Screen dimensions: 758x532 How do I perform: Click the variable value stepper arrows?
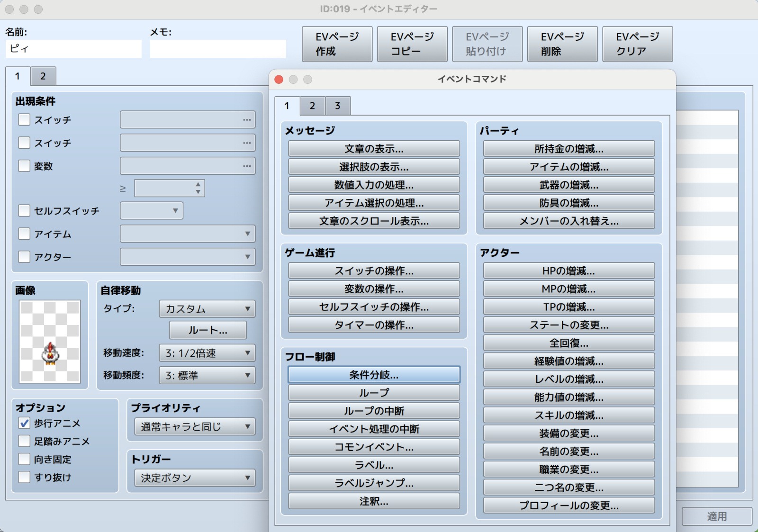198,188
